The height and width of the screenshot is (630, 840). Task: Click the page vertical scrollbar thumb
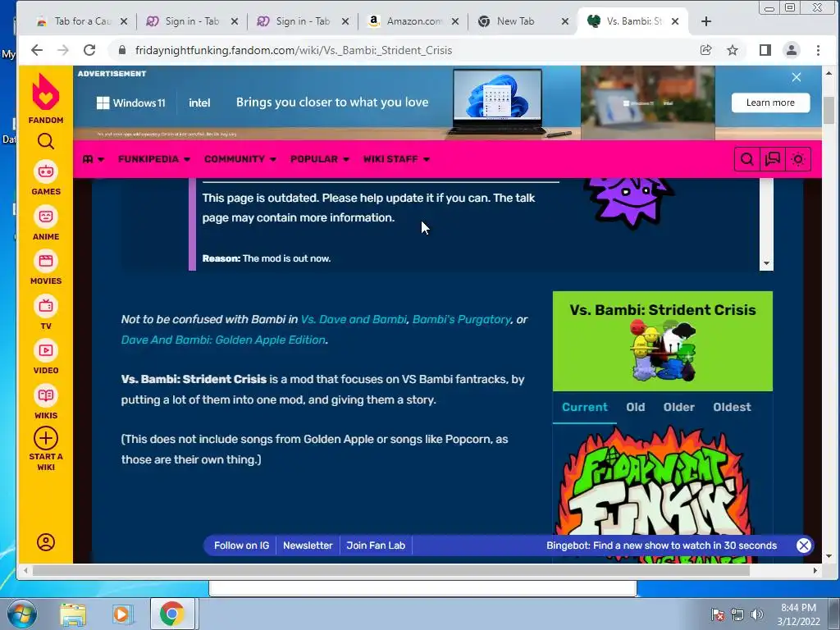829,110
